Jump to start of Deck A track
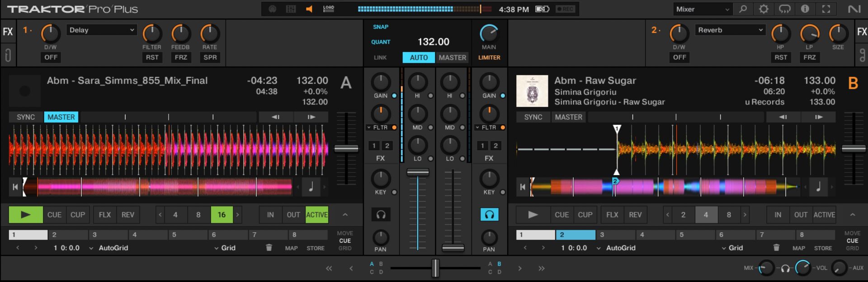The height and width of the screenshot is (282, 868). 15,186
